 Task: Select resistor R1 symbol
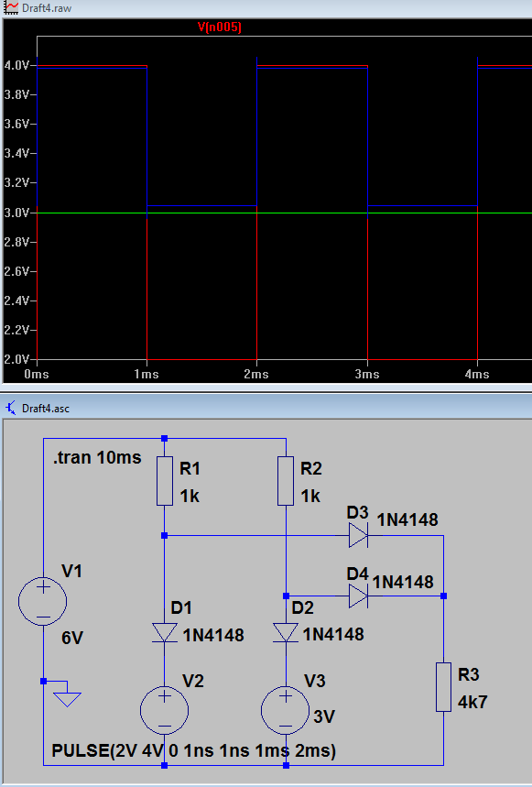click(165, 481)
